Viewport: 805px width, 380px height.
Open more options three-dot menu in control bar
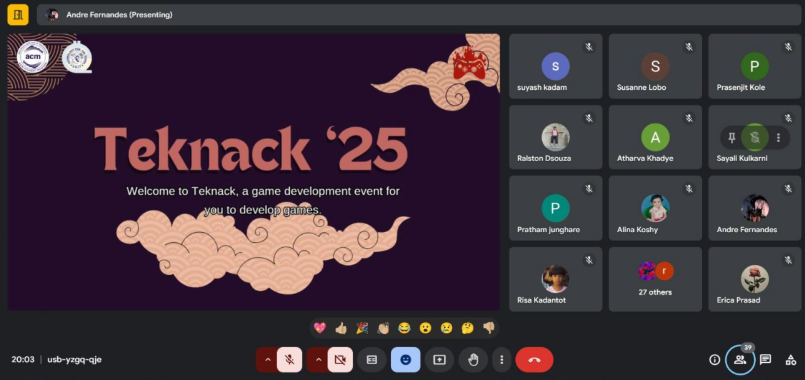[x=502, y=359]
